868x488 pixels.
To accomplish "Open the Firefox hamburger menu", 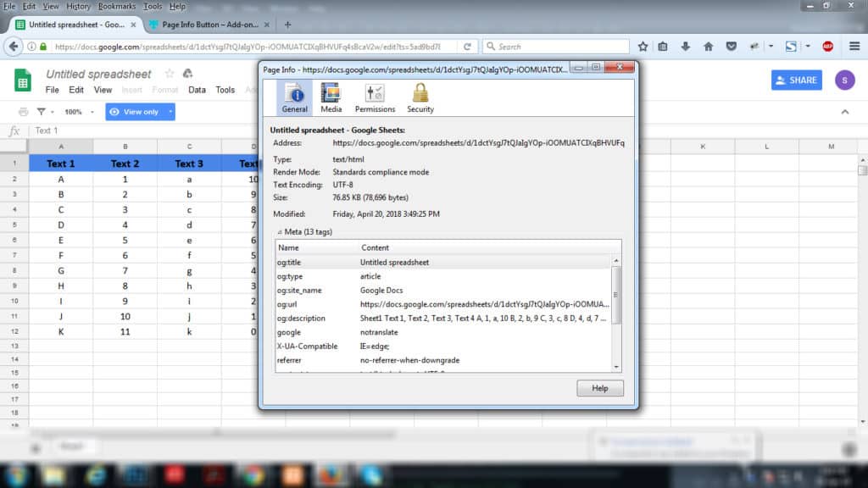I will [854, 47].
